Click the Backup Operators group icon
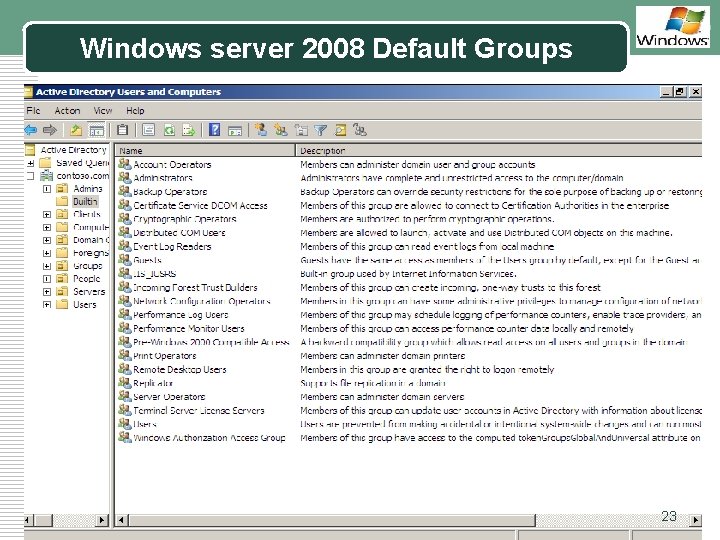 point(124,191)
